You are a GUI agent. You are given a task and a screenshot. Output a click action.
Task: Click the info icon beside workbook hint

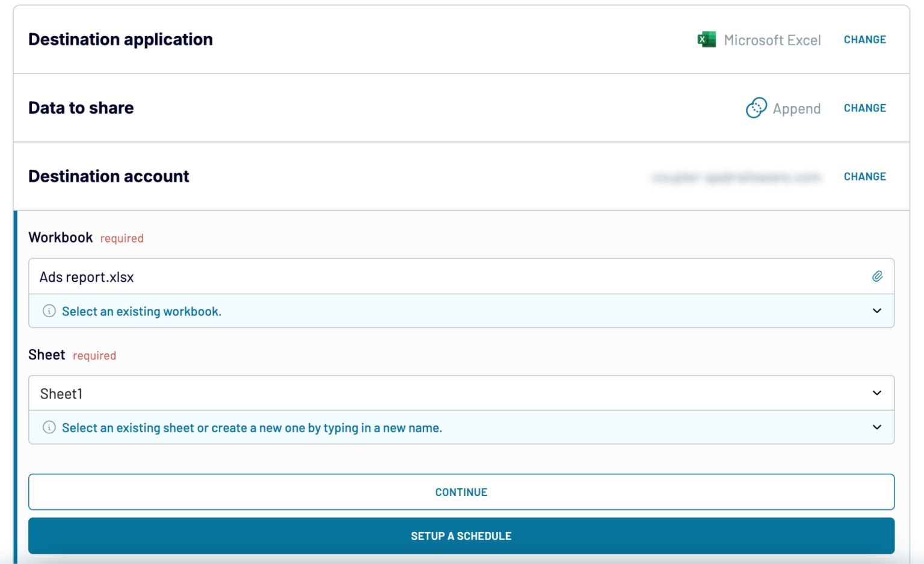[x=49, y=311]
